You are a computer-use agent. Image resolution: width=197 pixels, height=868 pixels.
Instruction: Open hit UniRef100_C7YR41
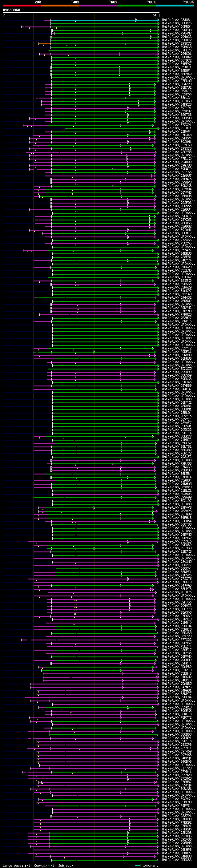176,772
